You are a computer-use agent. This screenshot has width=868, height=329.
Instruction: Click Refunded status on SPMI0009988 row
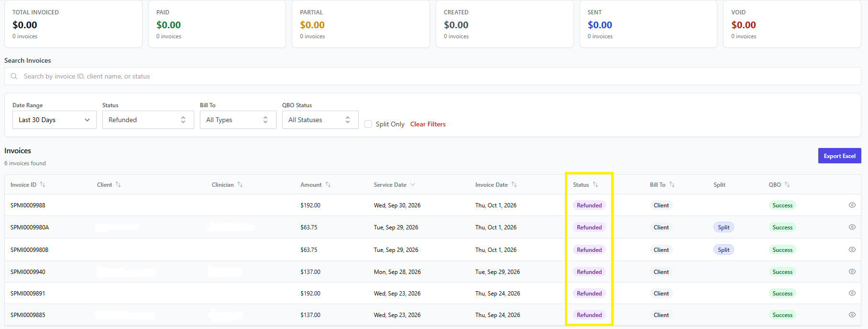pos(589,205)
